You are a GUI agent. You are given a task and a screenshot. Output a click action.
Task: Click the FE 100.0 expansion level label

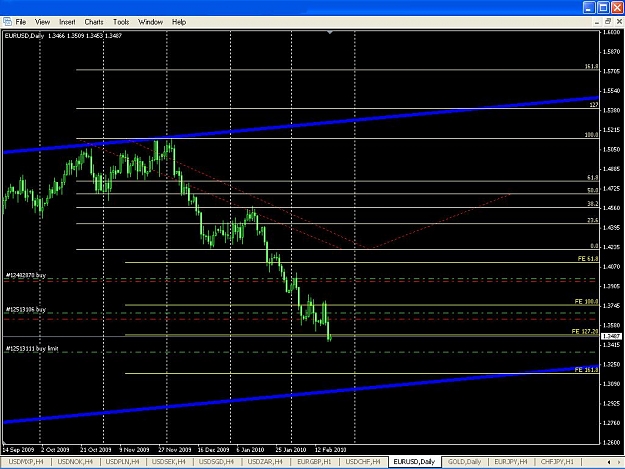[586, 302]
